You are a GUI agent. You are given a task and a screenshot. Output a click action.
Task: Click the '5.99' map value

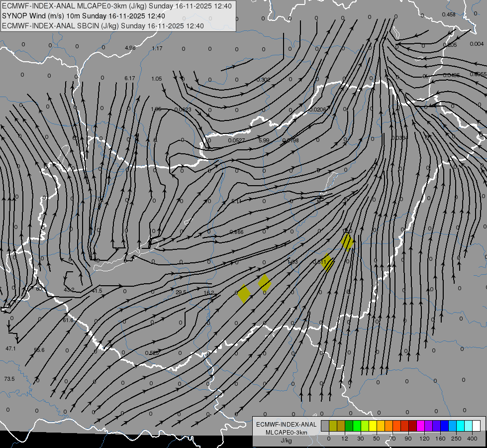pos(264,140)
